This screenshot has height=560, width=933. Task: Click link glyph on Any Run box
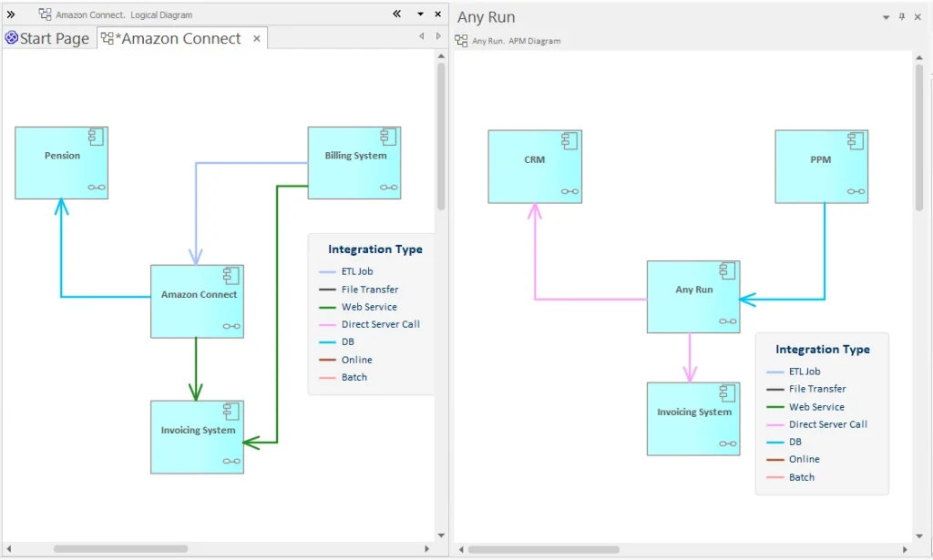click(728, 321)
